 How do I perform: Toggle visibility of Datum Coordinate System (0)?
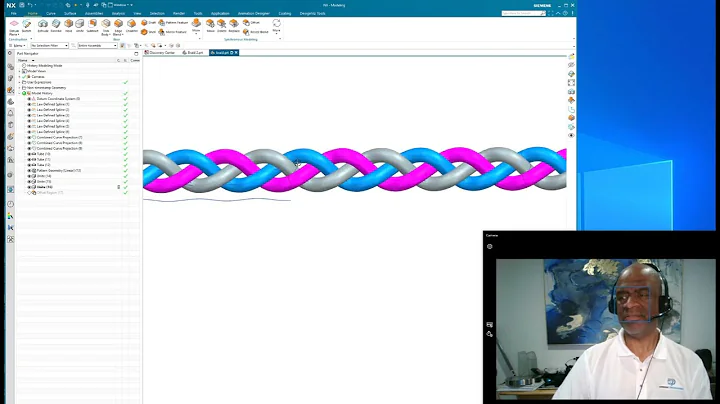[29, 99]
